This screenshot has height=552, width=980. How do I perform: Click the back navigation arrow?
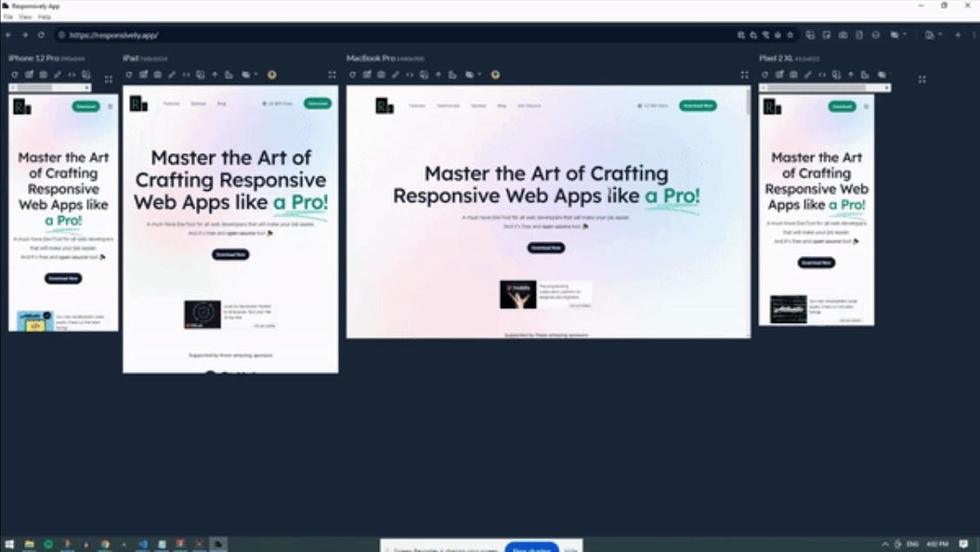pyautogui.click(x=8, y=35)
